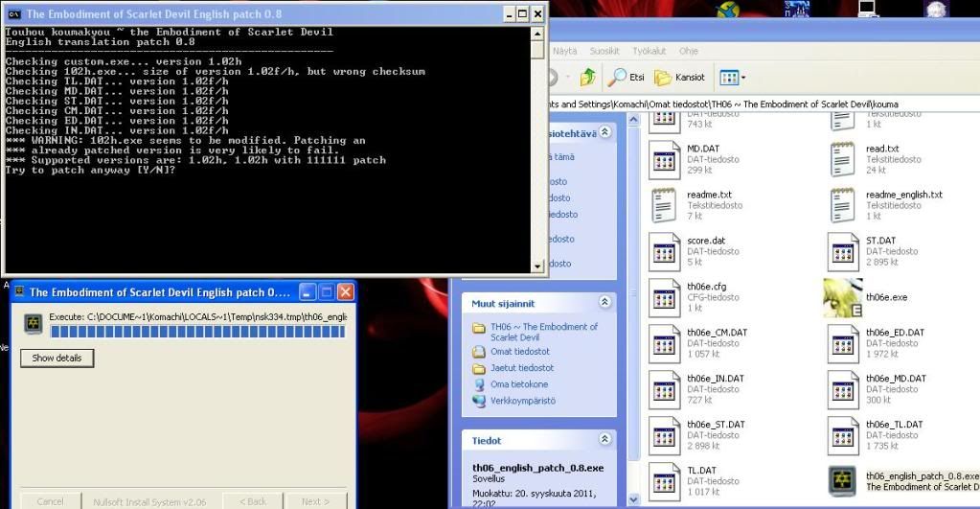Select the readme.txt file icon
Viewport: 980px width, 509px height.
(664, 206)
